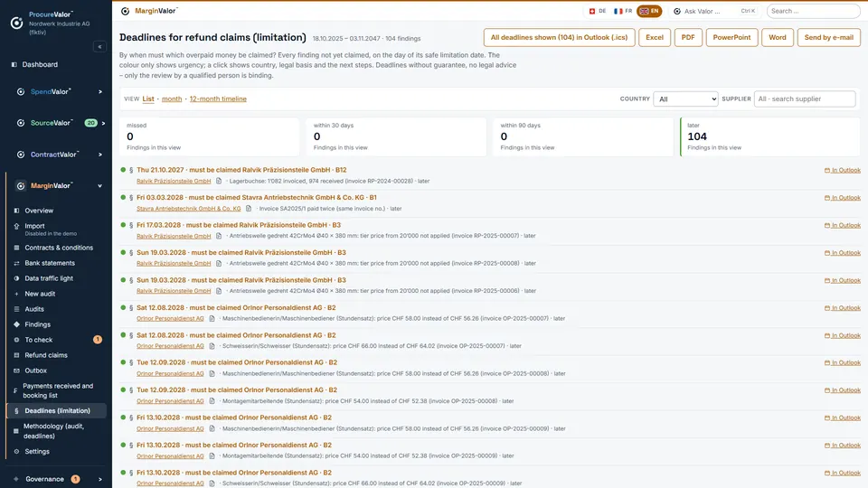Open the Settings gear icon
The image size is (868, 488).
(16, 452)
